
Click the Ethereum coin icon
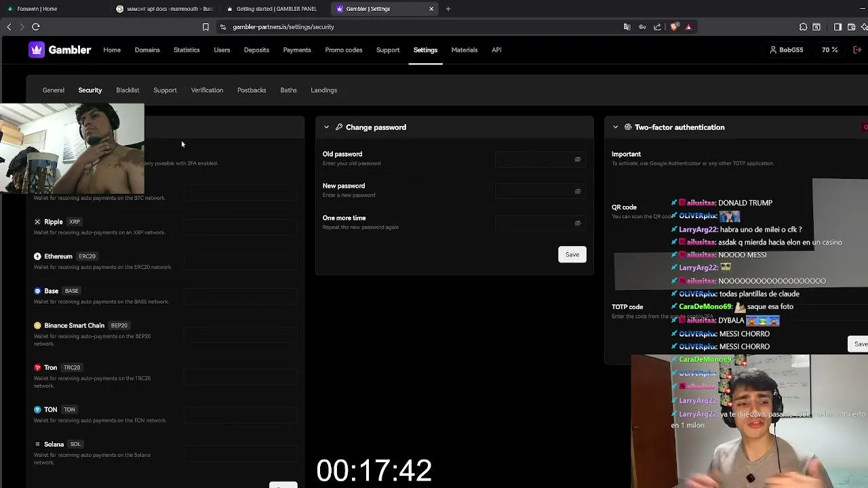37,256
